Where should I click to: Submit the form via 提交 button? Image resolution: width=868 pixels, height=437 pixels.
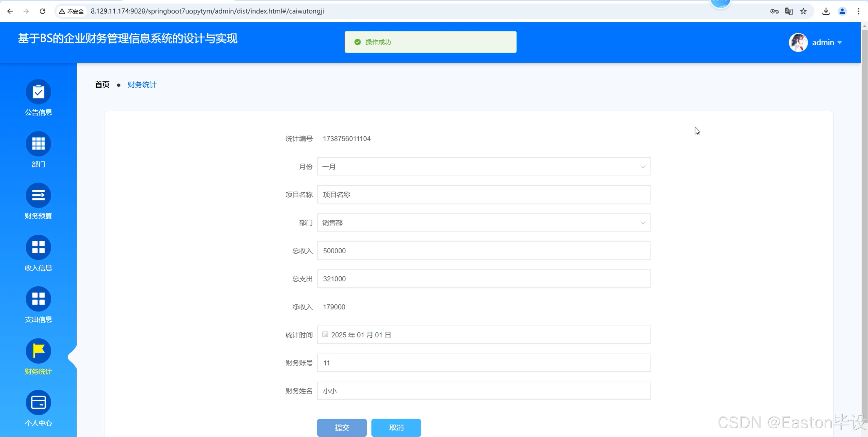341,428
